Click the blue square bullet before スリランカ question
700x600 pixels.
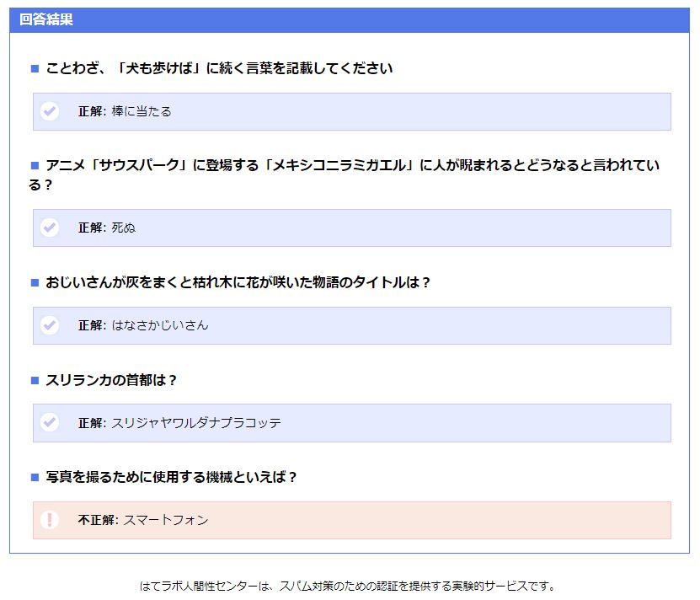[35, 380]
